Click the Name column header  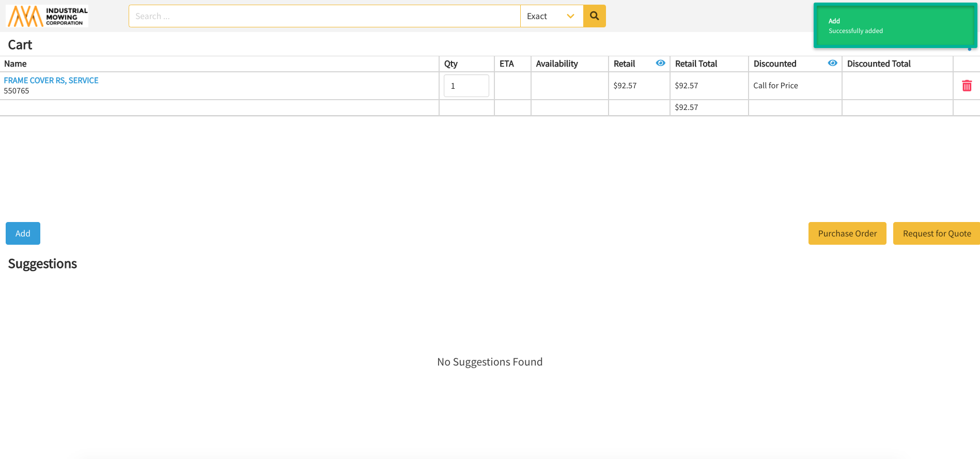pos(15,64)
